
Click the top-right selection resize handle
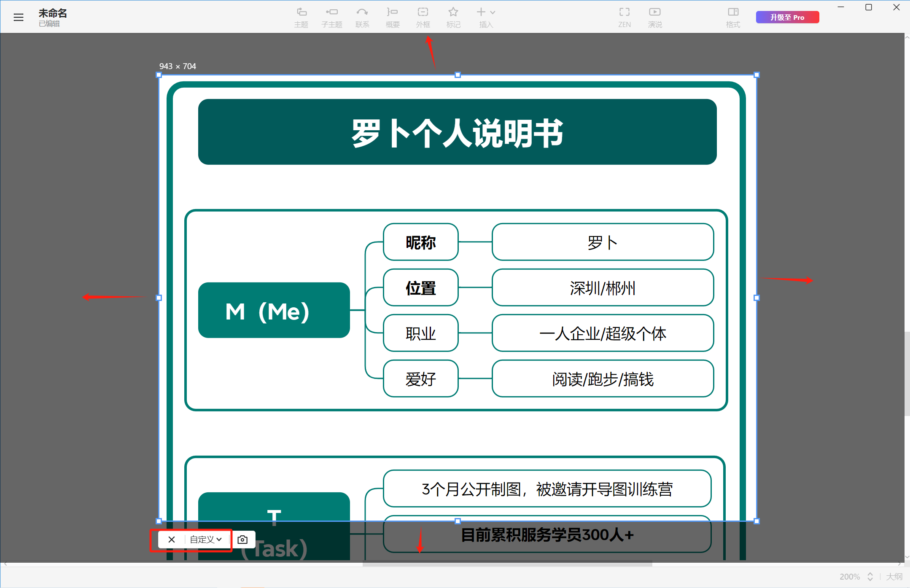[757, 75]
